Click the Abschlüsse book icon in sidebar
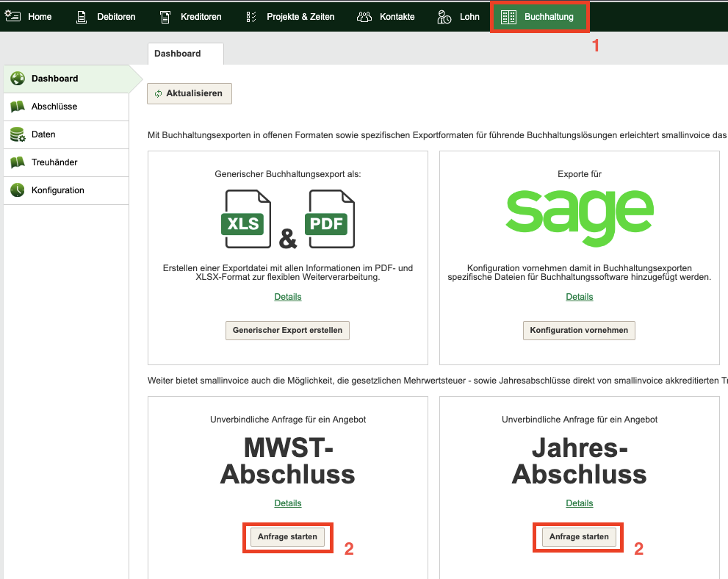 tap(18, 107)
